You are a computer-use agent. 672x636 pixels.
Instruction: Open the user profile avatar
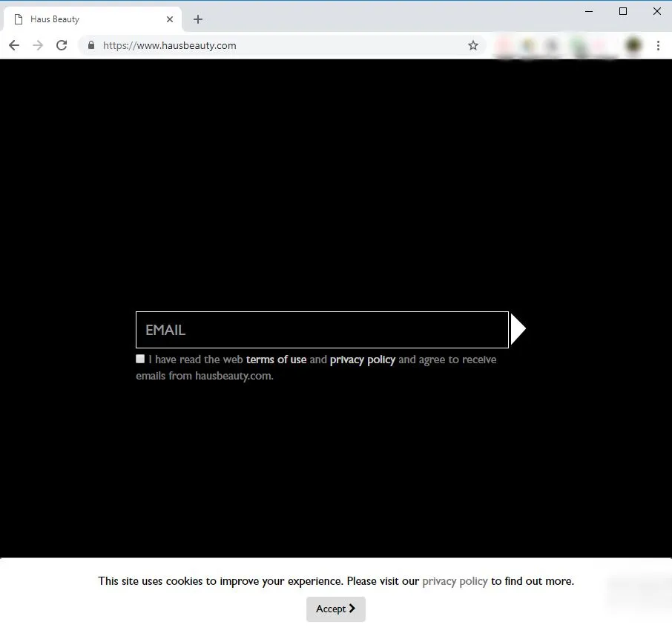coord(633,46)
